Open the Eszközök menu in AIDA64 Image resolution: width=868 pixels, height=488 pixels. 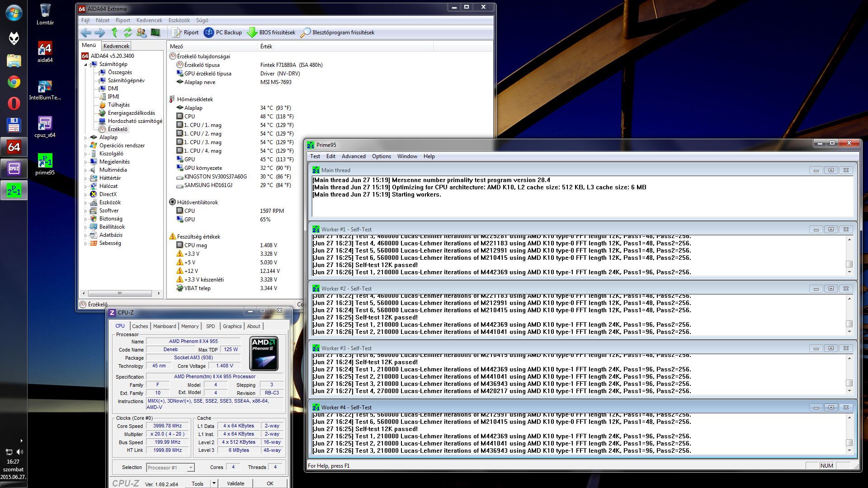[179, 20]
